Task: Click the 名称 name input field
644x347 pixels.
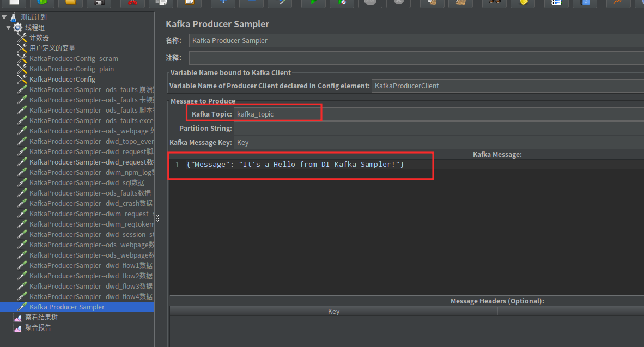Action: (416, 41)
